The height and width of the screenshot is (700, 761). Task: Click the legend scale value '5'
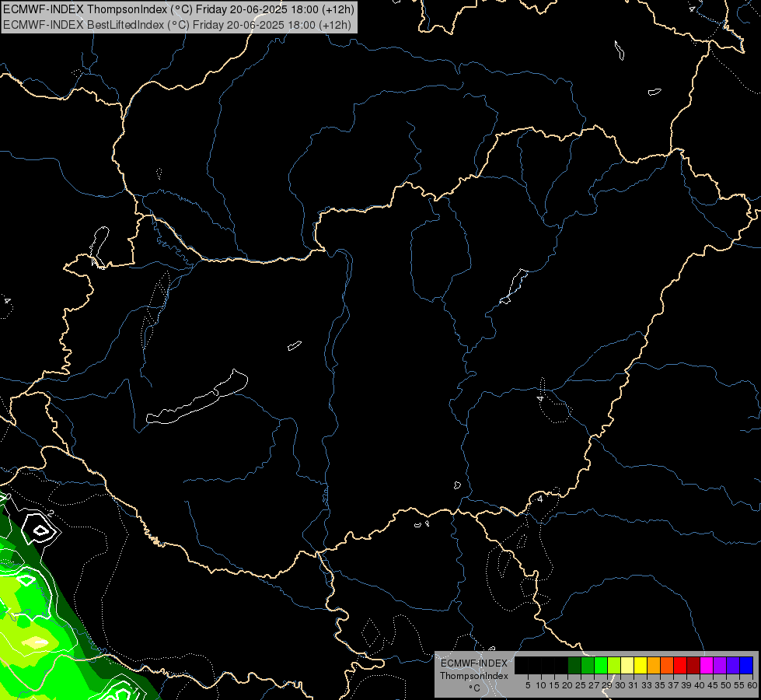click(528, 685)
